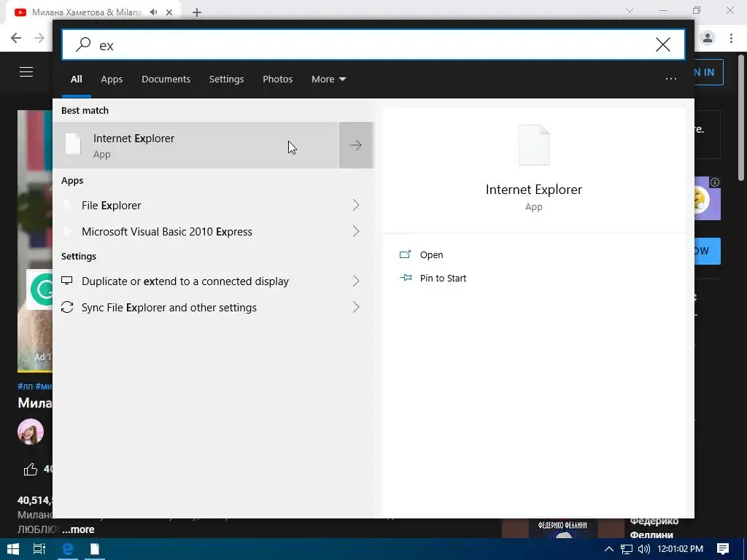This screenshot has width=747, height=560.
Task: Open the Internet Explorer best match result
Action: click(x=196, y=145)
